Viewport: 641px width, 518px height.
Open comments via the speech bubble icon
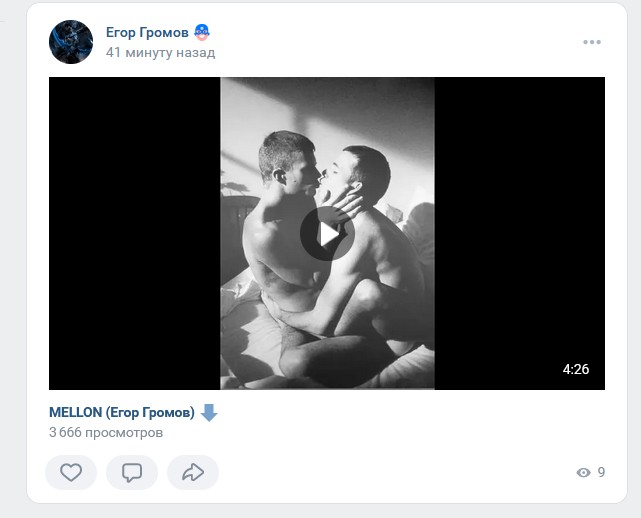[x=132, y=472]
